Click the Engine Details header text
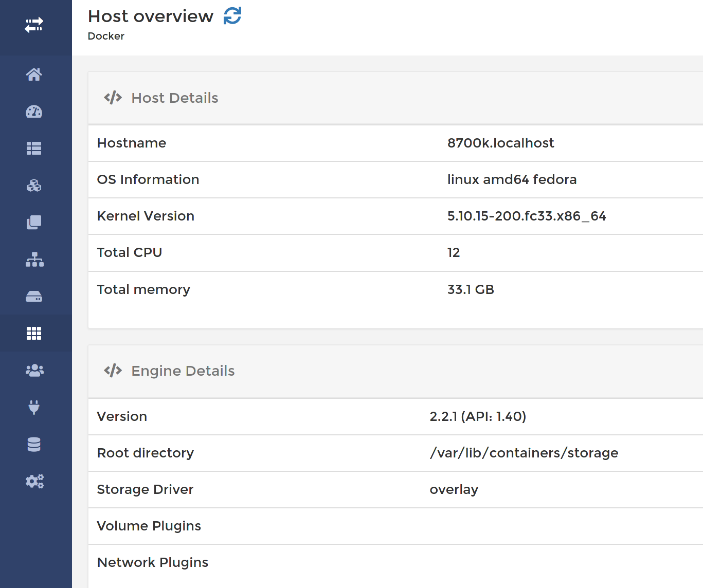The width and height of the screenshot is (703, 588). coord(183,371)
